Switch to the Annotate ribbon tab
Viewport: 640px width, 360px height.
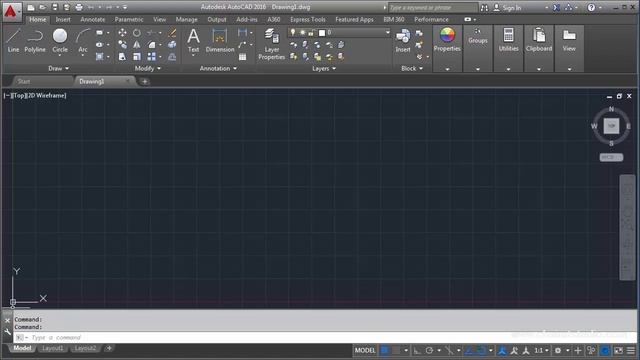[x=93, y=19]
